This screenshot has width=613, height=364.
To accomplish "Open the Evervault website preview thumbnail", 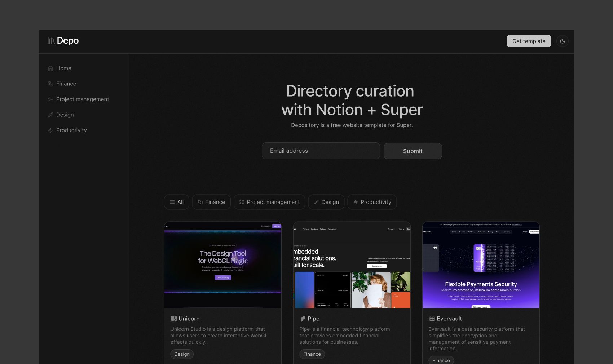I will 481,265.
